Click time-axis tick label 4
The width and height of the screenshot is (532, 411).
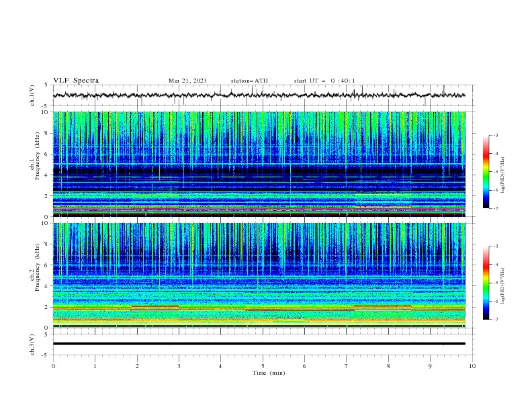tap(220, 366)
